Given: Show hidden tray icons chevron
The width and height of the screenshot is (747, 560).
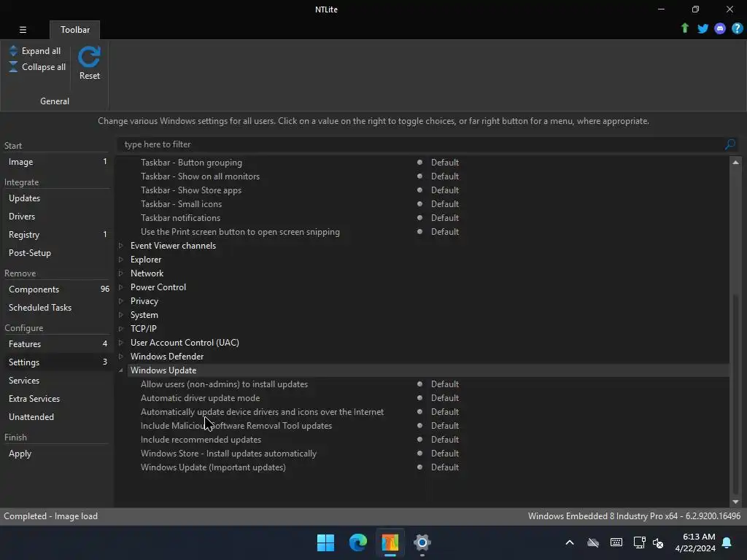Looking at the screenshot, I should (x=569, y=542).
